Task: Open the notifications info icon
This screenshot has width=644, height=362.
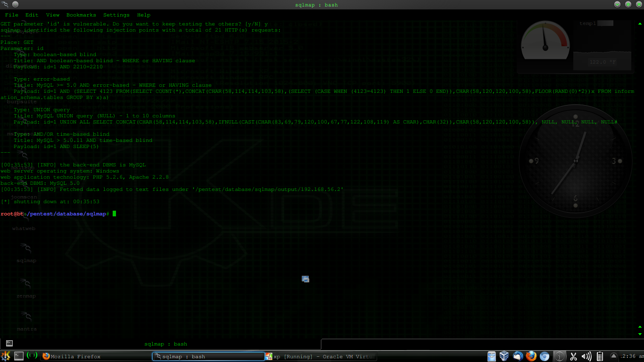Action: tap(559, 356)
